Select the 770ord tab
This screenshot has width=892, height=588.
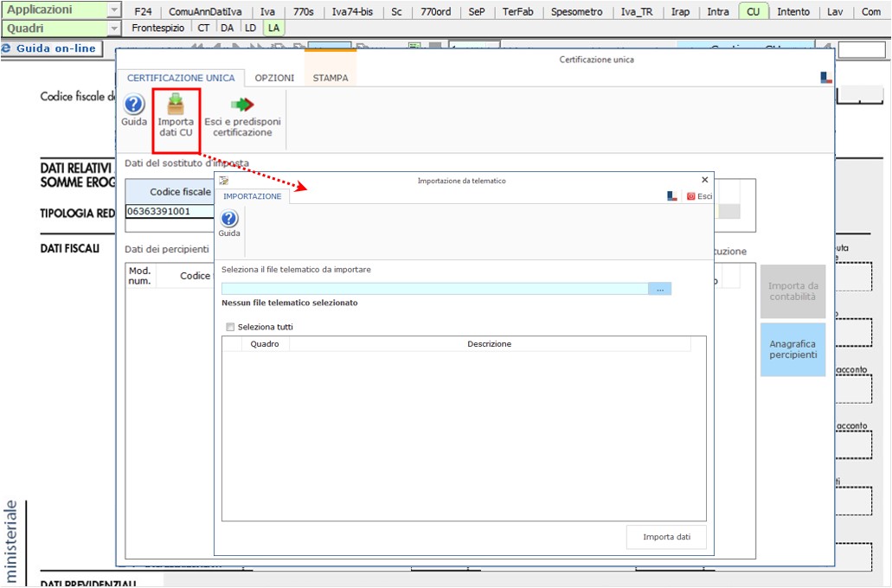(x=436, y=11)
